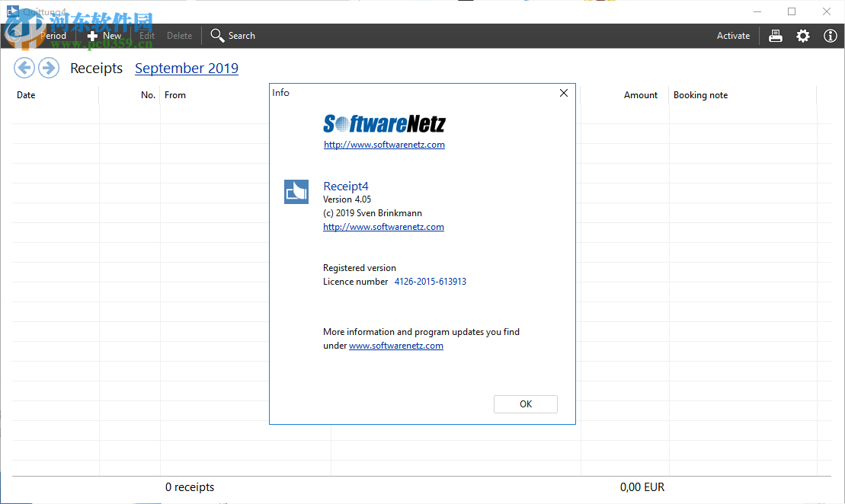
Task: Click September 2019 to change the period
Action: pyautogui.click(x=187, y=68)
